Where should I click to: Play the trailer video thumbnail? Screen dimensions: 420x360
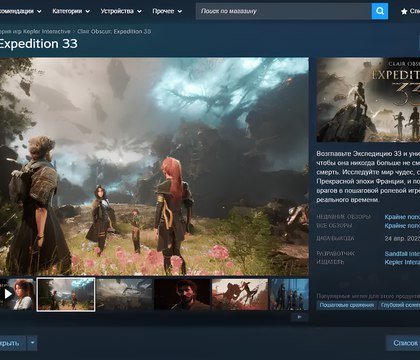pyautogui.click(x=17, y=294)
